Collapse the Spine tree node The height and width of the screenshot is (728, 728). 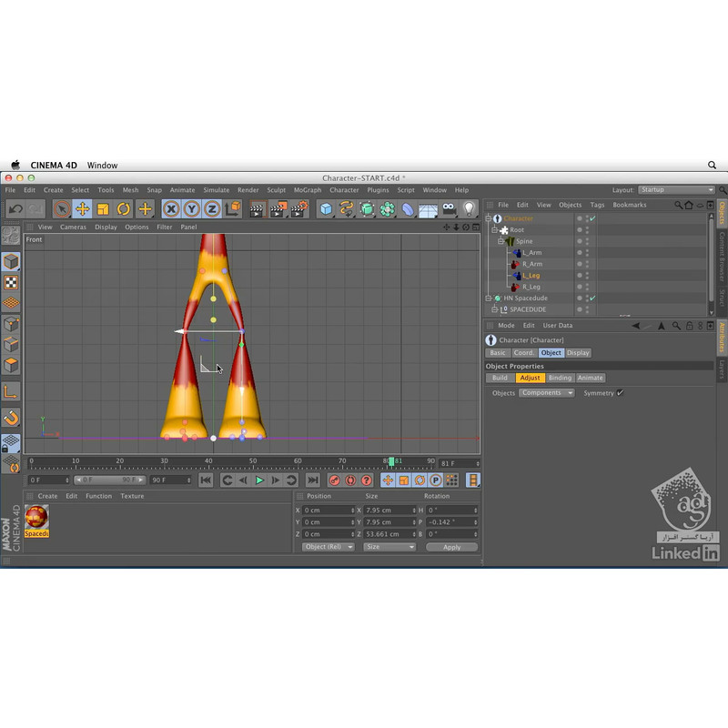click(x=500, y=241)
